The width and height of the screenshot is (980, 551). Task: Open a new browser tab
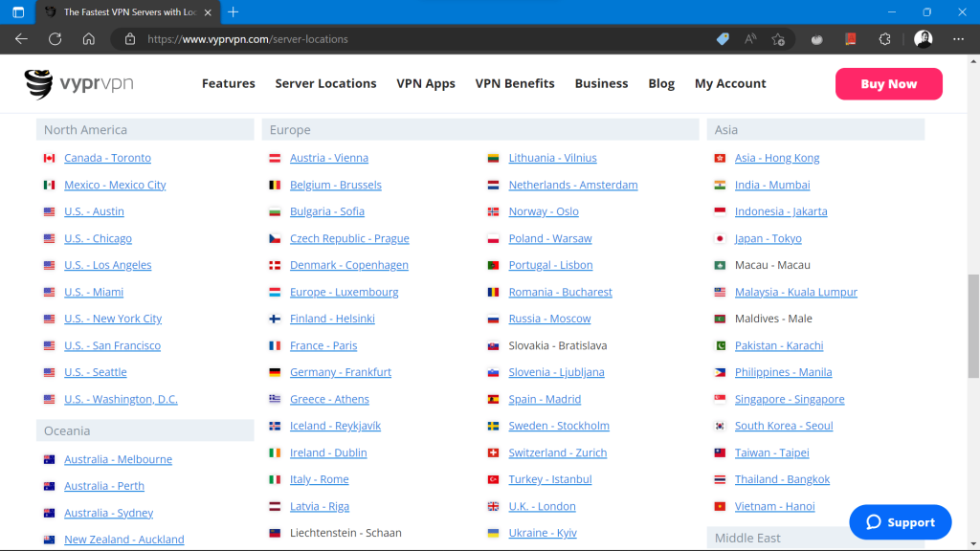(234, 12)
